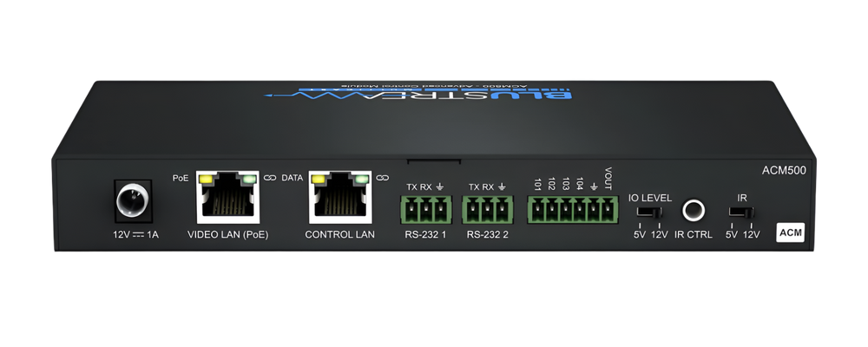Screen dimensions: 868x347
Task: Click the "12V 1A" power rating label
Action: (x=135, y=235)
